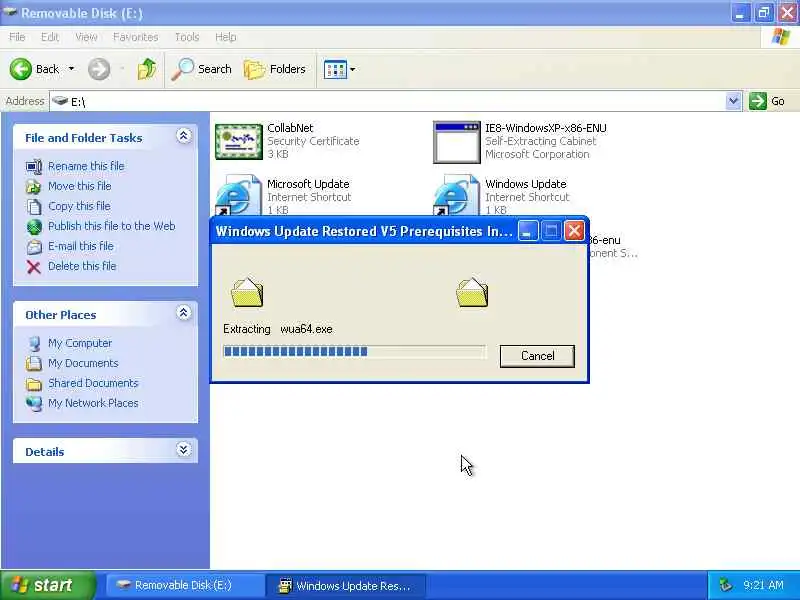Open the Edit menu
The image size is (800, 600).
[49, 37]
